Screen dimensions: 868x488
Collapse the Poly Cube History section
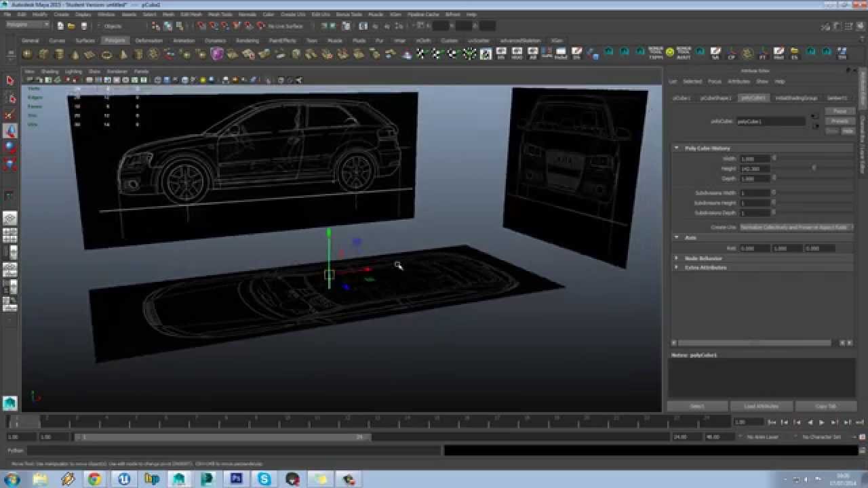(676, 148)
